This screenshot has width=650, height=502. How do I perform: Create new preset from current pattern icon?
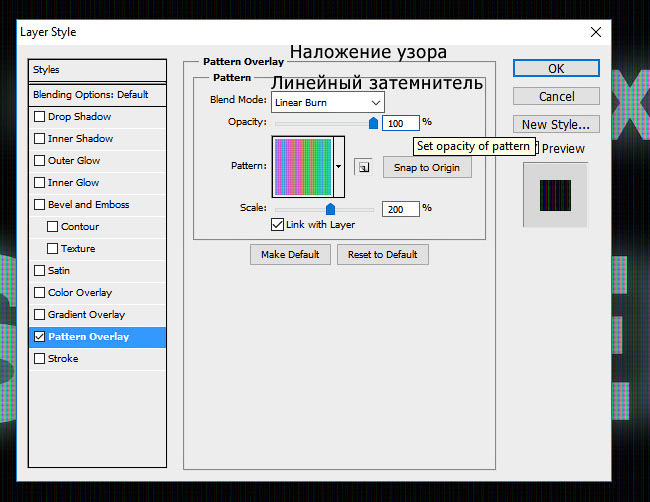363,167
